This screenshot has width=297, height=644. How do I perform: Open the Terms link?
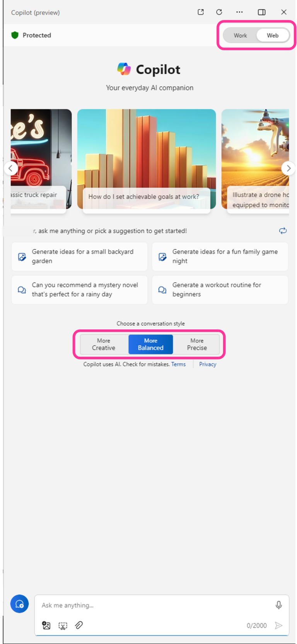(178, 364)
